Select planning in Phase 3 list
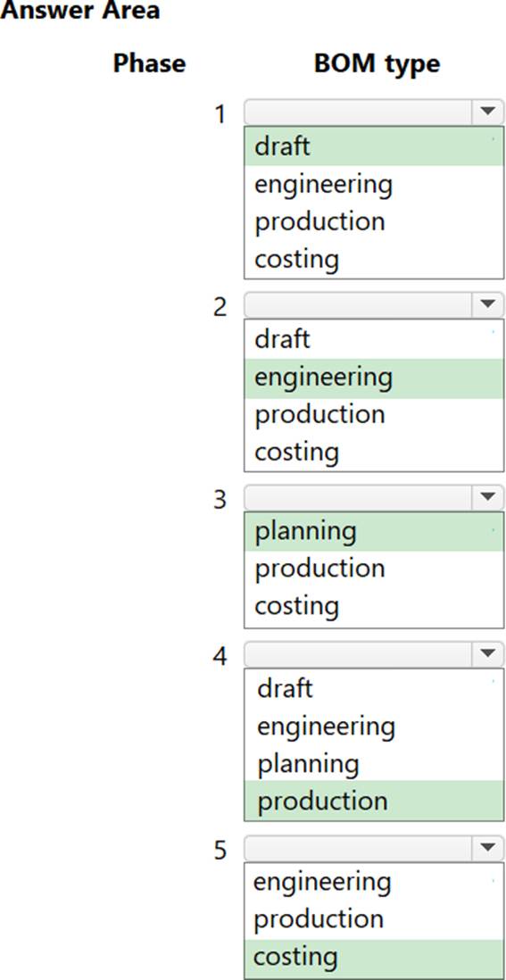The height and width of the screenshot is (980, 506). pyautogui.click(x=374, y=531)
